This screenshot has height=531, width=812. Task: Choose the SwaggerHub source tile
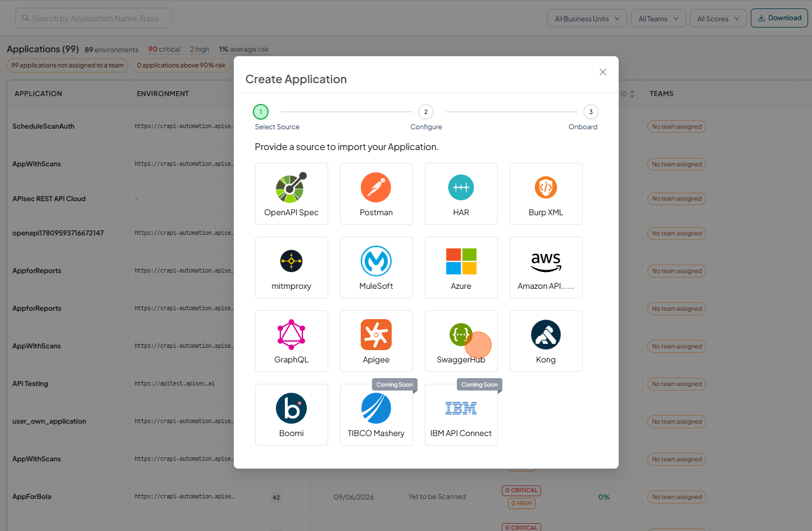tap(461, 341)
